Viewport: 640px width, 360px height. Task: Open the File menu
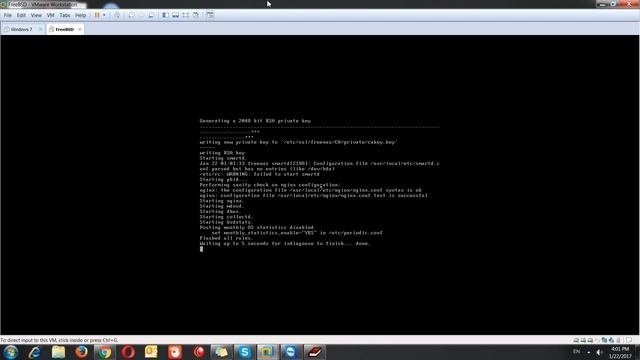[8, 15]
